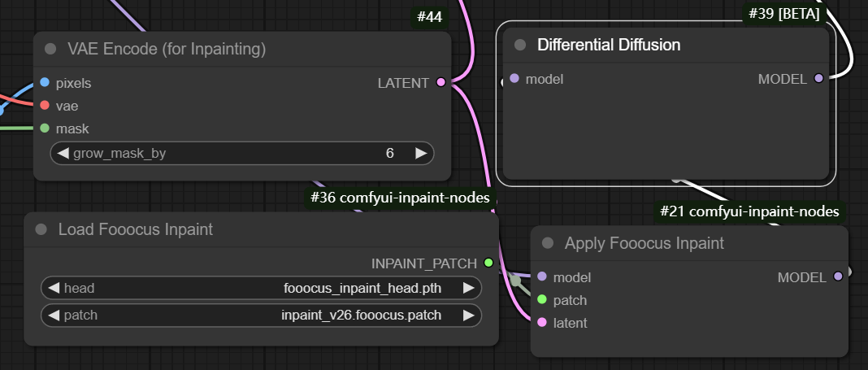
Task: Collapse the Load Fooocus Inpaint node
Action: click(41, 230)
